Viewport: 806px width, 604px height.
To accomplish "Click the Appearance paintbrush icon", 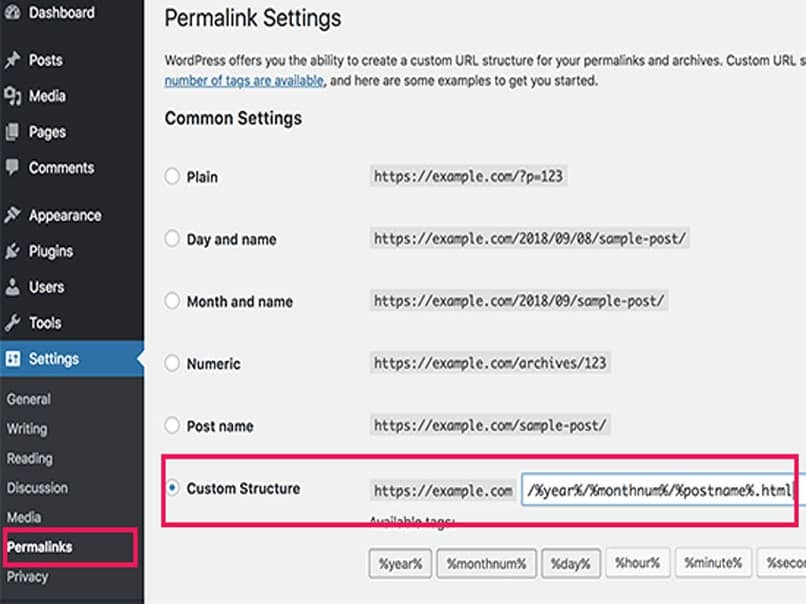I will [12, 215].
